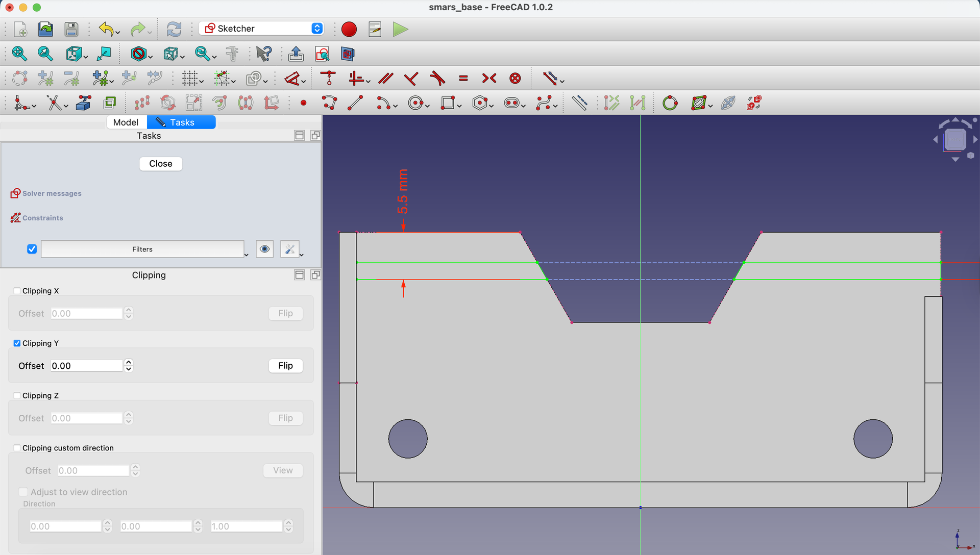The width and height of the screenshot is (980, 555).
Task: Open the redo history dropdown arrow
Action: [150, 33]
